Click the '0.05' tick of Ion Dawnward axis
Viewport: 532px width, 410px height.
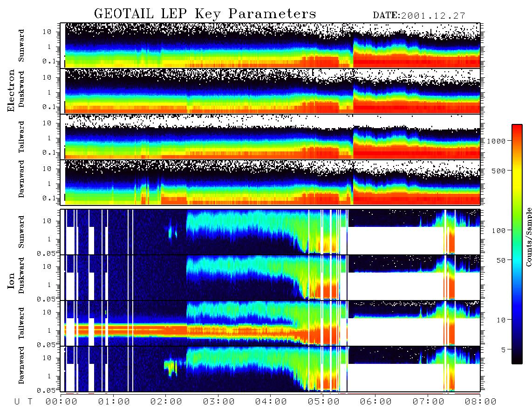coord(46,390)
